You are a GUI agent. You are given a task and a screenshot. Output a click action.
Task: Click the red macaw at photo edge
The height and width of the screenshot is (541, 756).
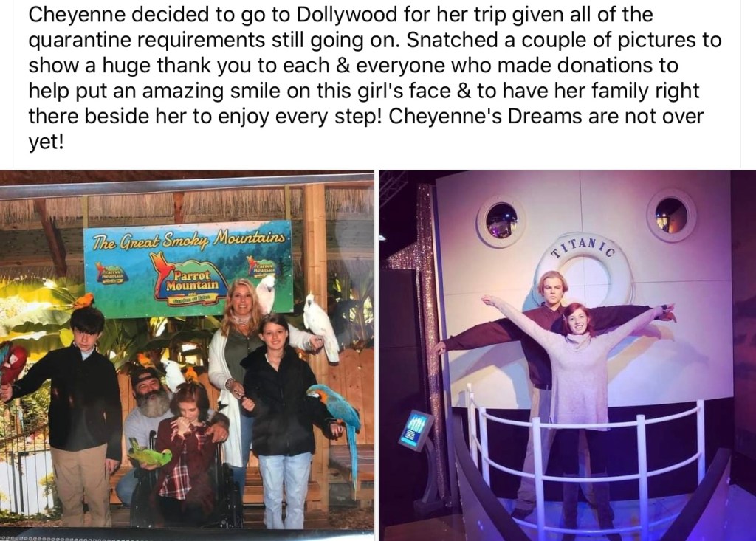point(13,365)
